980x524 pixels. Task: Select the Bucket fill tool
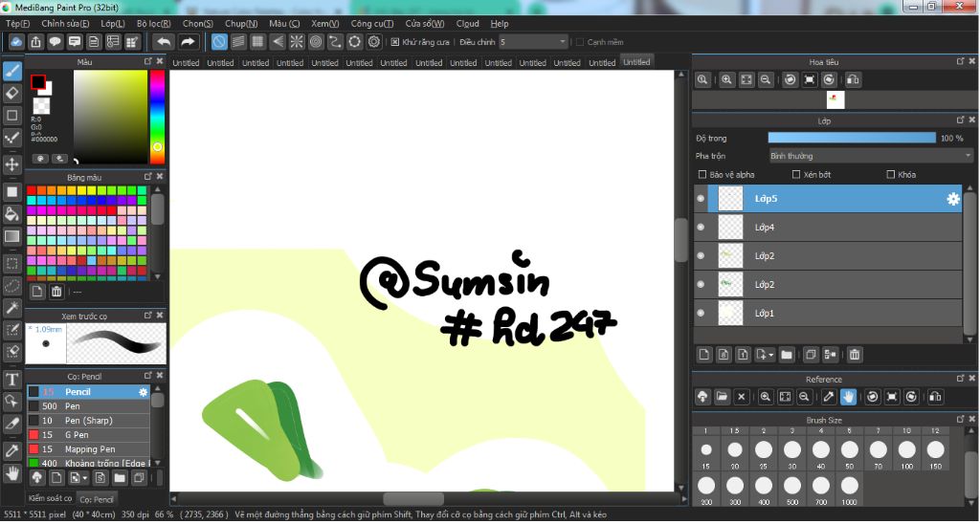pyautogui.click(x=11, y=214)
